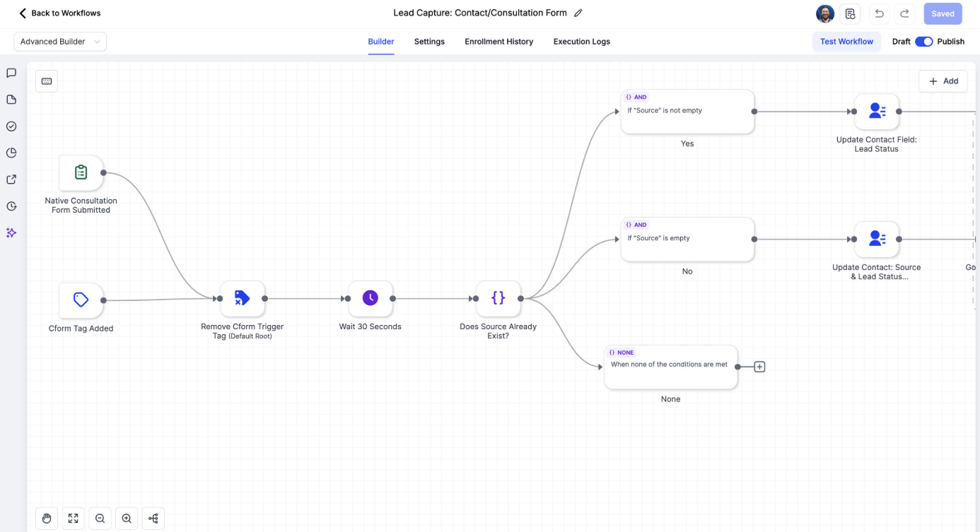Select the hand pan tool
The height and width of the screenshot is (532, 980).
(47, 519)
